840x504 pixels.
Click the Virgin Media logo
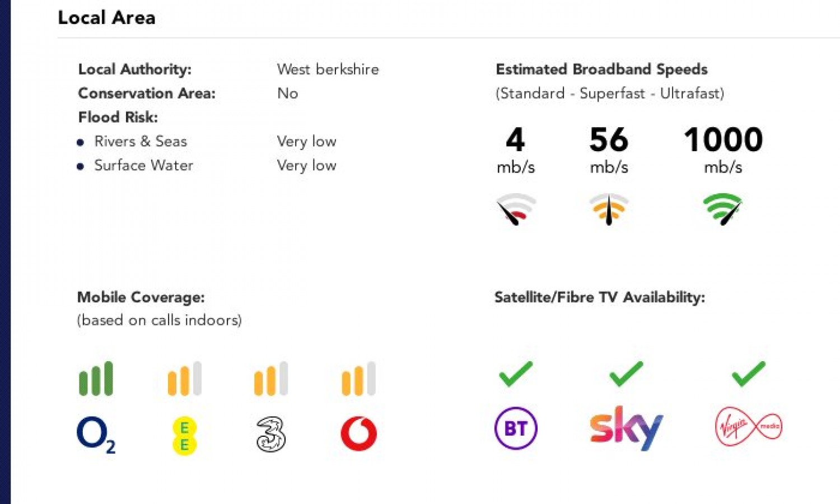[749, 427]
